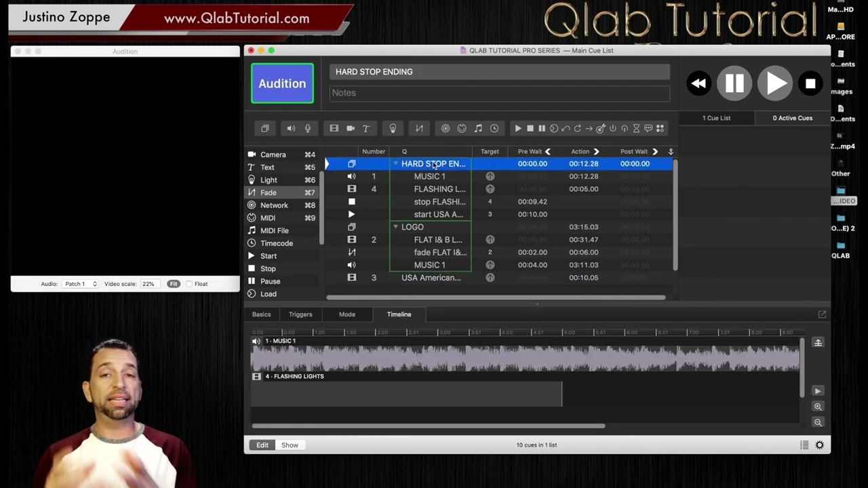Switch workspace to Edit mode
868x488 pixels.
pyautogui.click(x=262, y=445)
